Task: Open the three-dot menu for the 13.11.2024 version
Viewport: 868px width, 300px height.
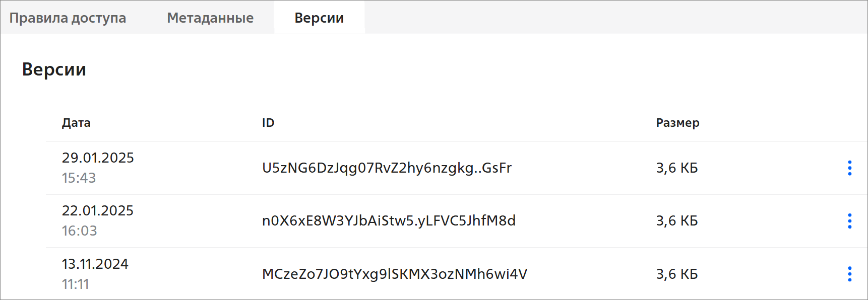Action: pyautogui.click(x=849, y=274)
